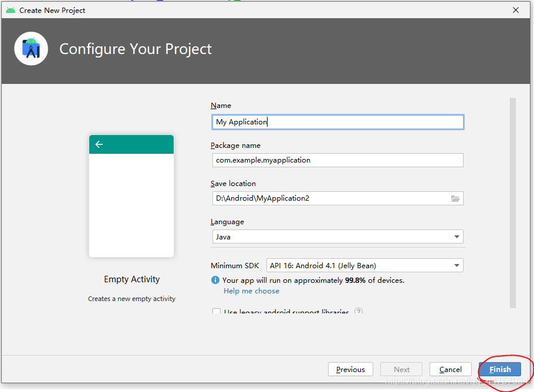
Task: Click the blue device coverage info icon
Action: pyautogui.click(x=217, y=279)
